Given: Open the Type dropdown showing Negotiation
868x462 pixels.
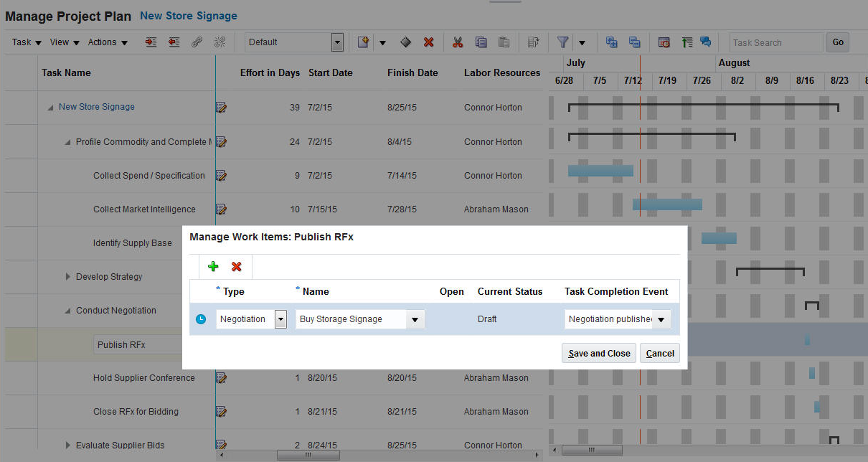Looking at the screenshot, I should (280, 319).
